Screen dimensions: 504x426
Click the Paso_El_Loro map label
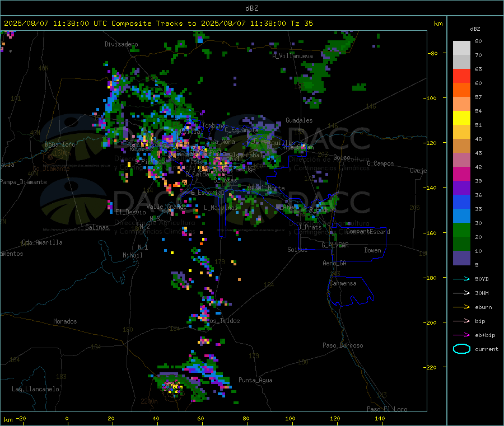click(x=388, y=409)
